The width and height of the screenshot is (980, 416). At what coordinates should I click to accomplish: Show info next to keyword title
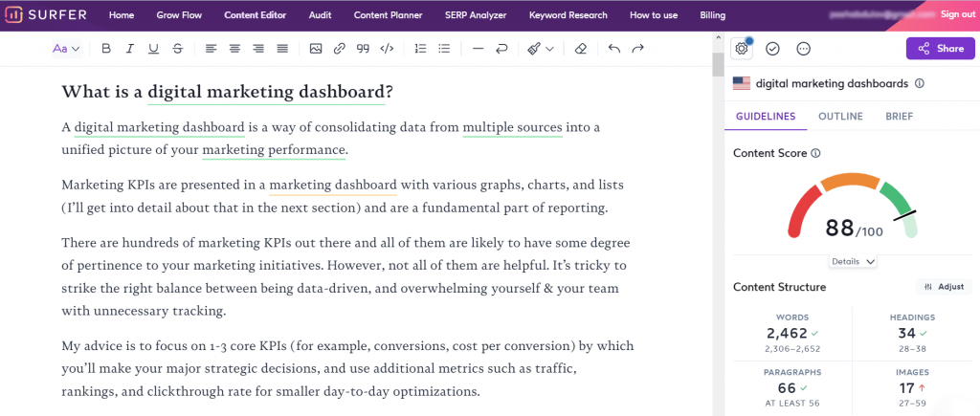[x=920, y=84]
